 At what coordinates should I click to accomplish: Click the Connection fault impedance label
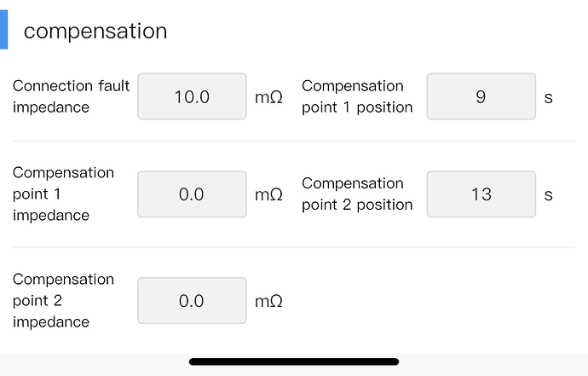pyautogui.click(x=71, y=96)
